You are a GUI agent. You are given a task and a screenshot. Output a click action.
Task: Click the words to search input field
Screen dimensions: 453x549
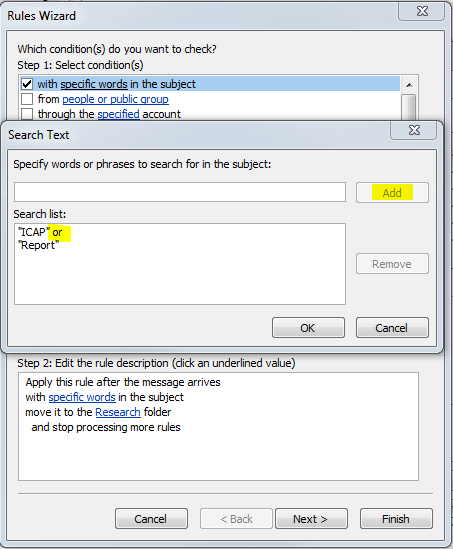click(180, 192)
